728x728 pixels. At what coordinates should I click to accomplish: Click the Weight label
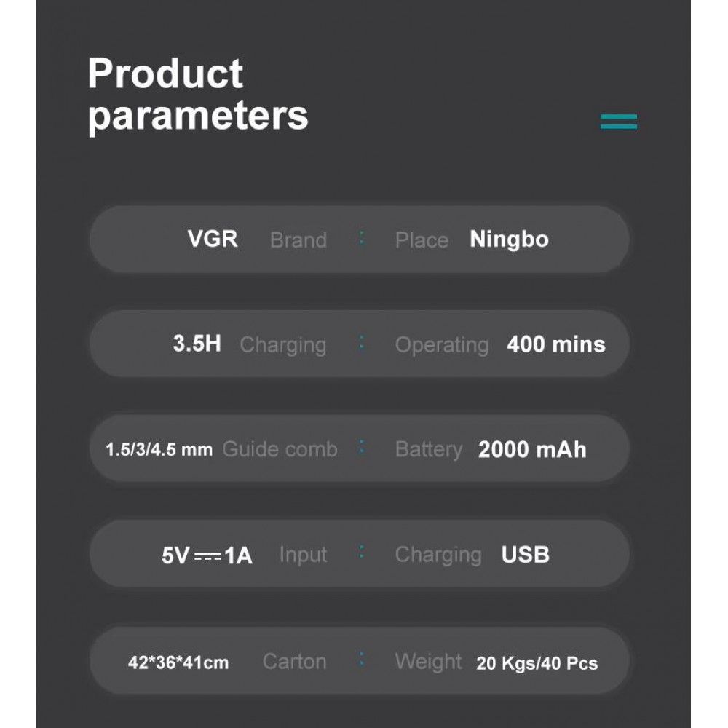tap(428, 662)
